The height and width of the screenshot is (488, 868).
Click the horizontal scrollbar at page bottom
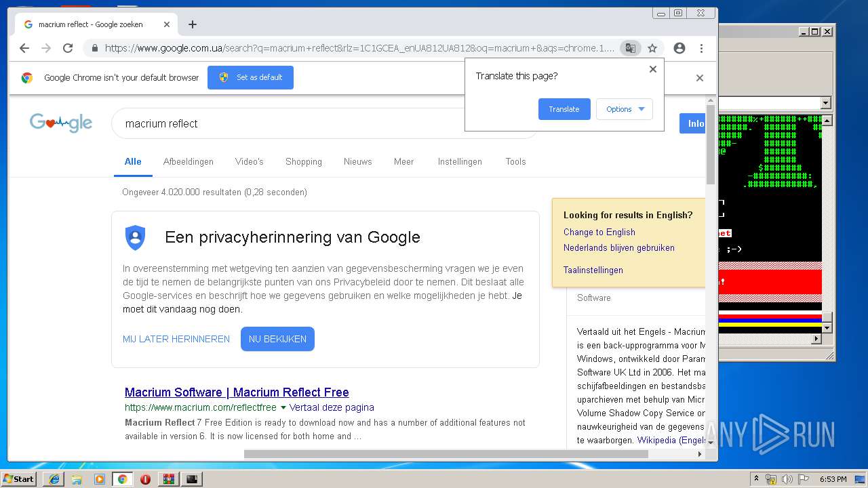tap(446, 454)
